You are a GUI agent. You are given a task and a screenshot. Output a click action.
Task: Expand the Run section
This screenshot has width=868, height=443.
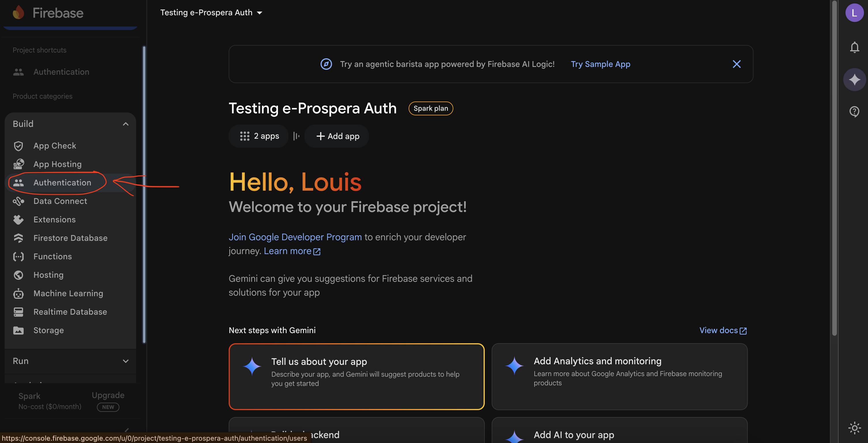tap(126, 361)
